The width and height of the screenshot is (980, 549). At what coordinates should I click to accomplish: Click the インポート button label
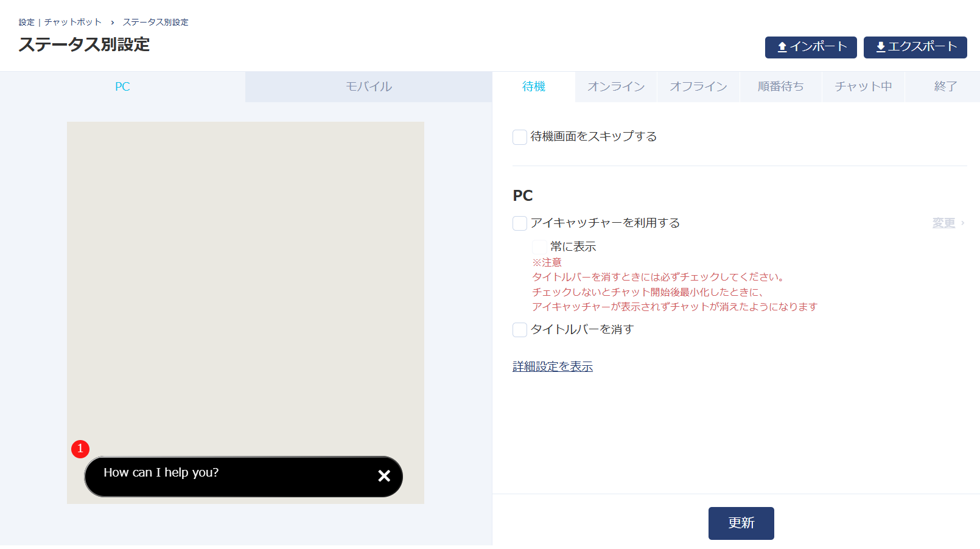[x=818, y=47]
